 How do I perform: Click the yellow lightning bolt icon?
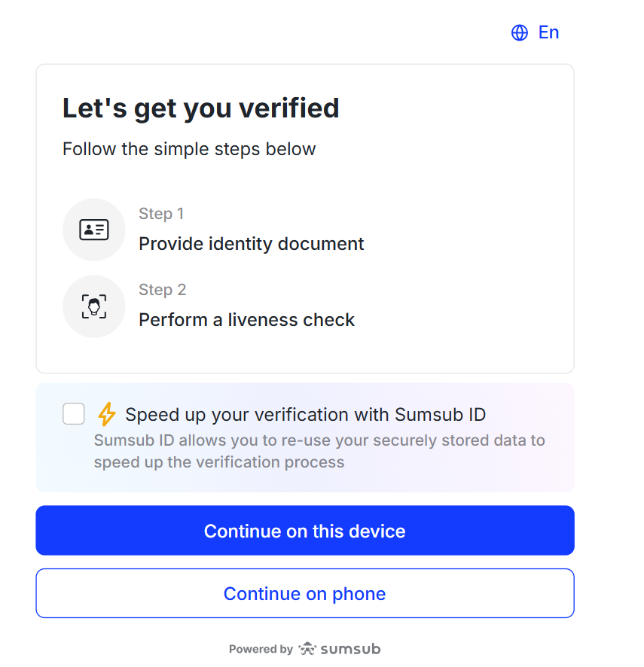pos(107,414)
